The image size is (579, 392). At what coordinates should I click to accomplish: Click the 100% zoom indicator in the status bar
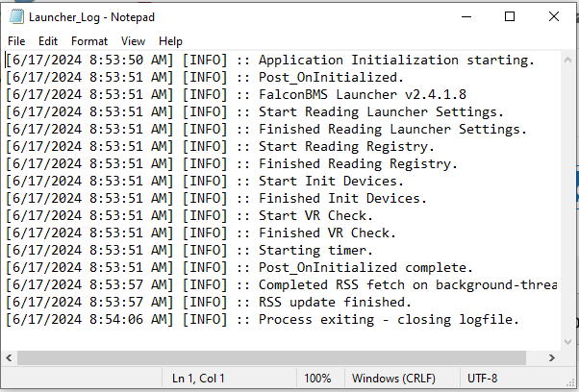317,379
